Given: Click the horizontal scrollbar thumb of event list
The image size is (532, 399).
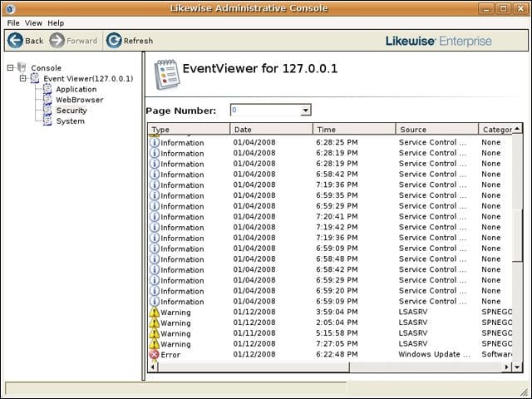Looking at the screenshot, I should coord(254,367).
